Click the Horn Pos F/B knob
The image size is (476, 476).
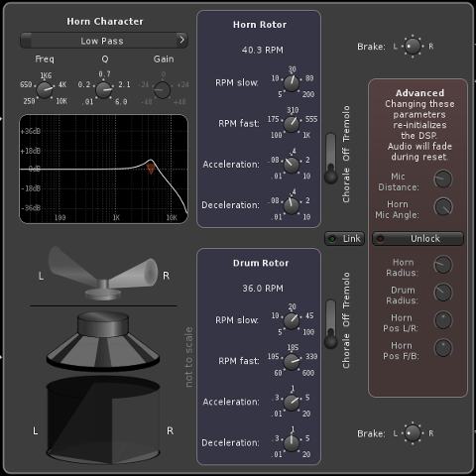tap(443, 348)
